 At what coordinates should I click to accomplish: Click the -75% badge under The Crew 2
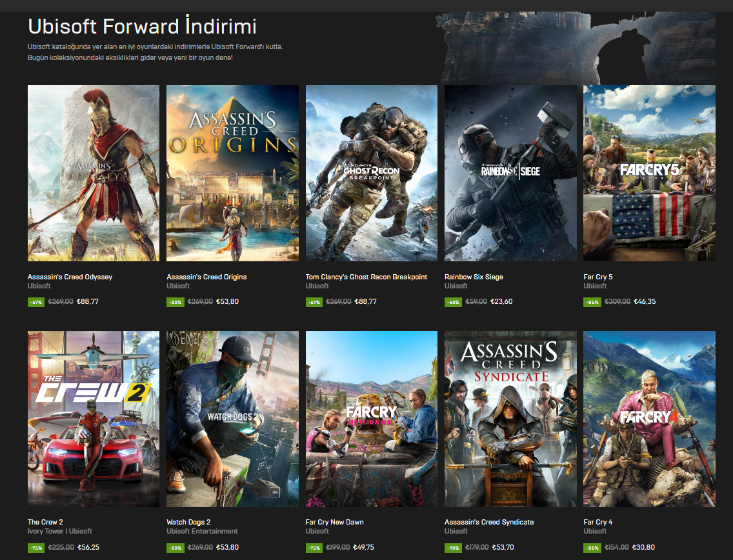36,548
